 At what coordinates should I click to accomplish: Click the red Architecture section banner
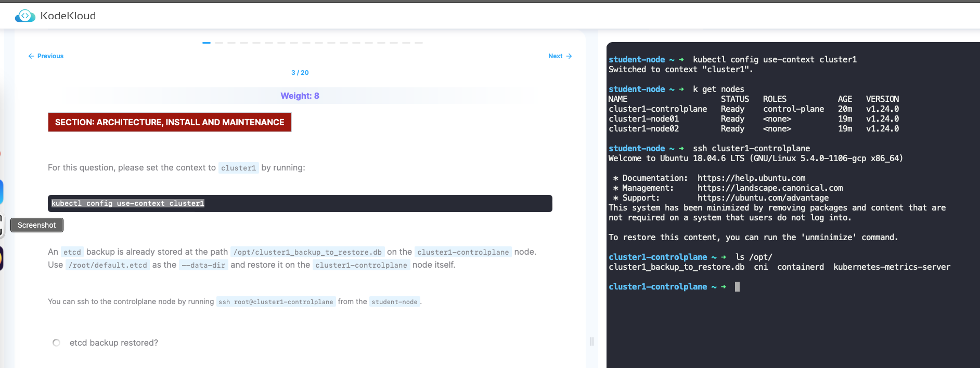pyautogui.click(x=170, y=123)
